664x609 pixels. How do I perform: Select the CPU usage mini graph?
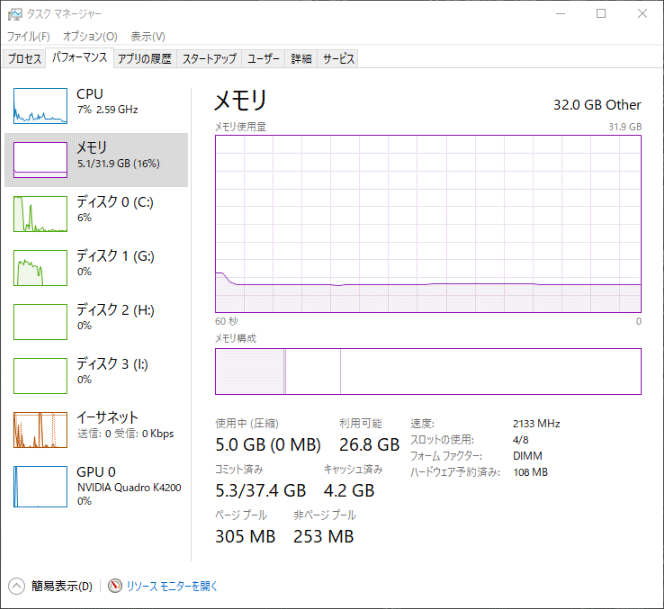(40, 106)
